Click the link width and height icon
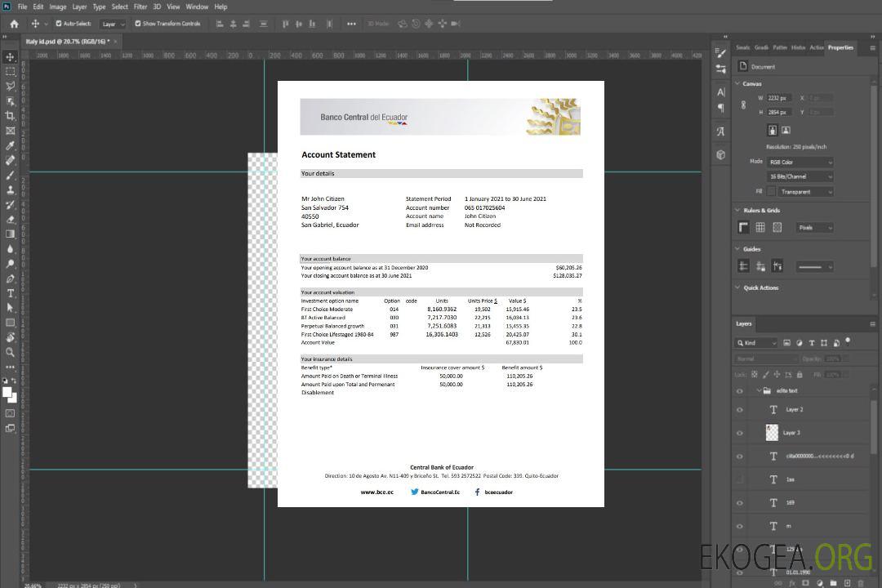882x588 pixels. pyautogui.click(x=743, y=105)
